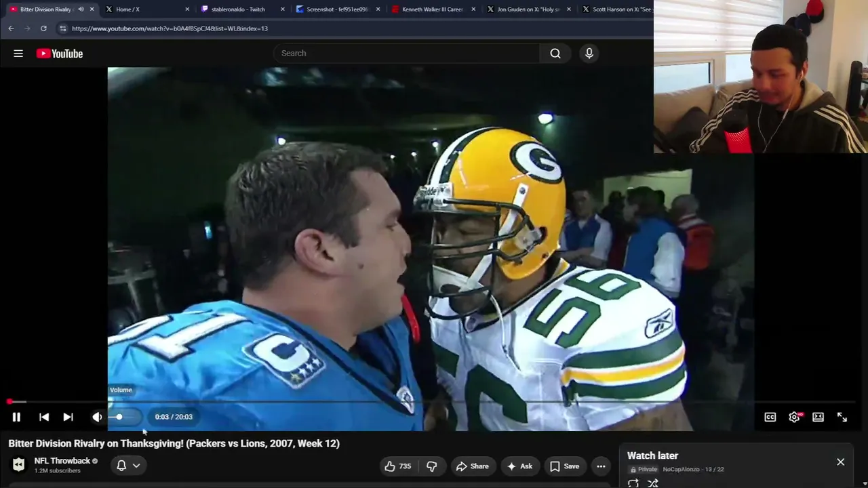Viewport: 868px width, 488px height.
Task: Click the 1.2M subscribers text
Action: [x=58, y=470]
